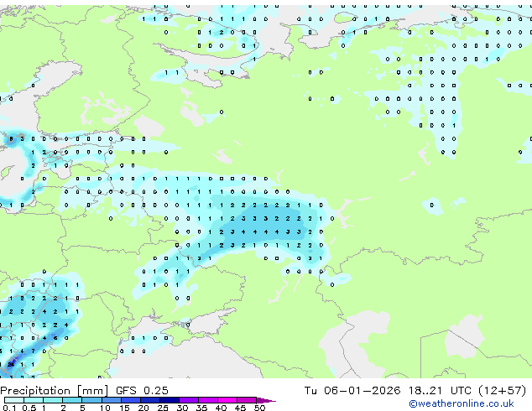The height and width of the screenshot is (411, 532).
Task: Click the '15' legend scale label
Action: 124,408
